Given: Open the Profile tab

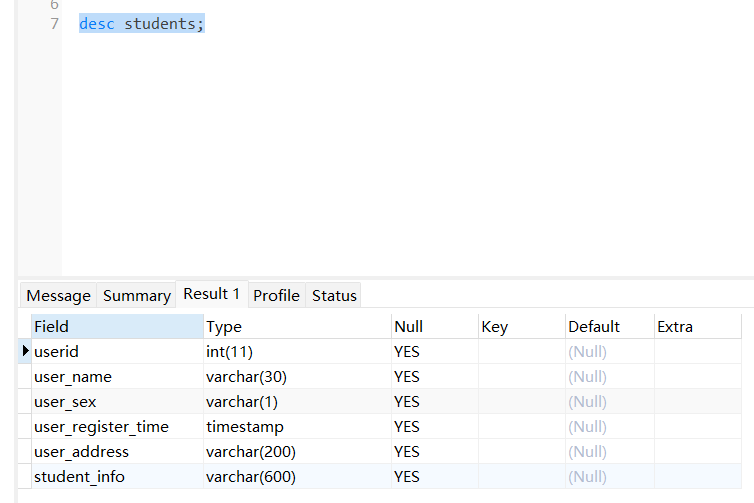Looking at the screenshot, I should [276, 295].
